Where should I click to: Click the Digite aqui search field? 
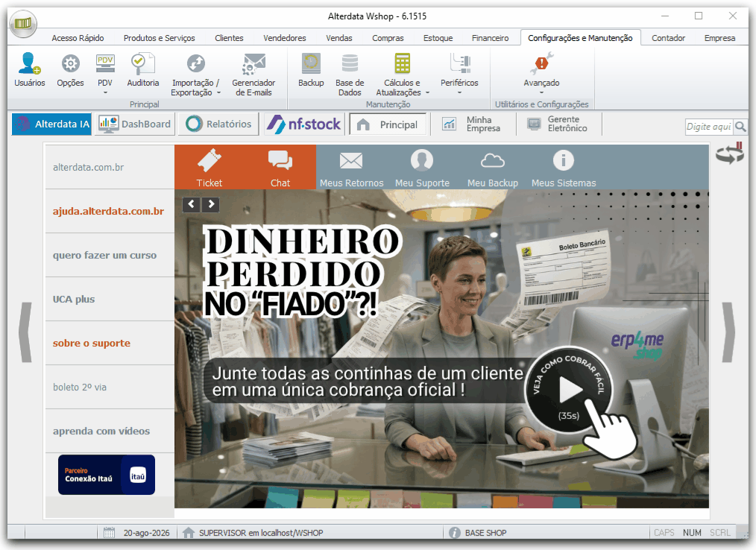pyautogui.click(x=709, y=127)
